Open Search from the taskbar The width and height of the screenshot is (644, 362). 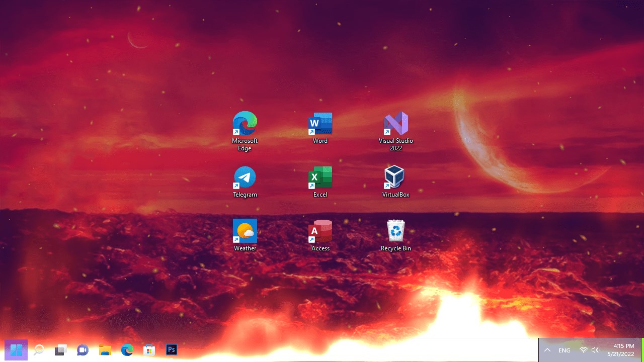[x=39, y=350]
